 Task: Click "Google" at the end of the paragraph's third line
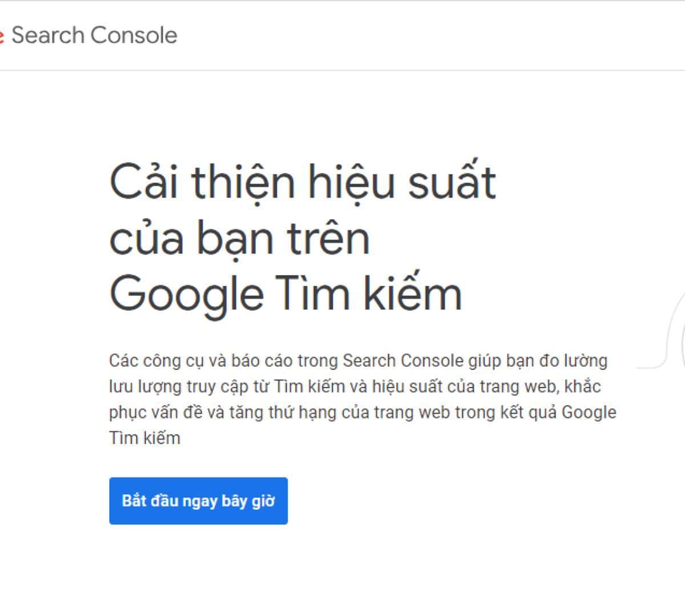[589, 412]
